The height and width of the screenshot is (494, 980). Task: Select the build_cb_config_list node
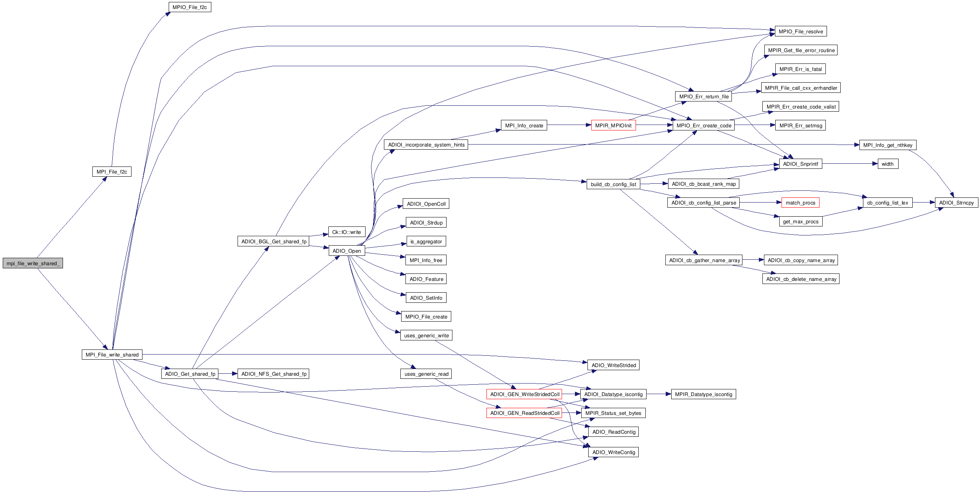tap(613, 184)
